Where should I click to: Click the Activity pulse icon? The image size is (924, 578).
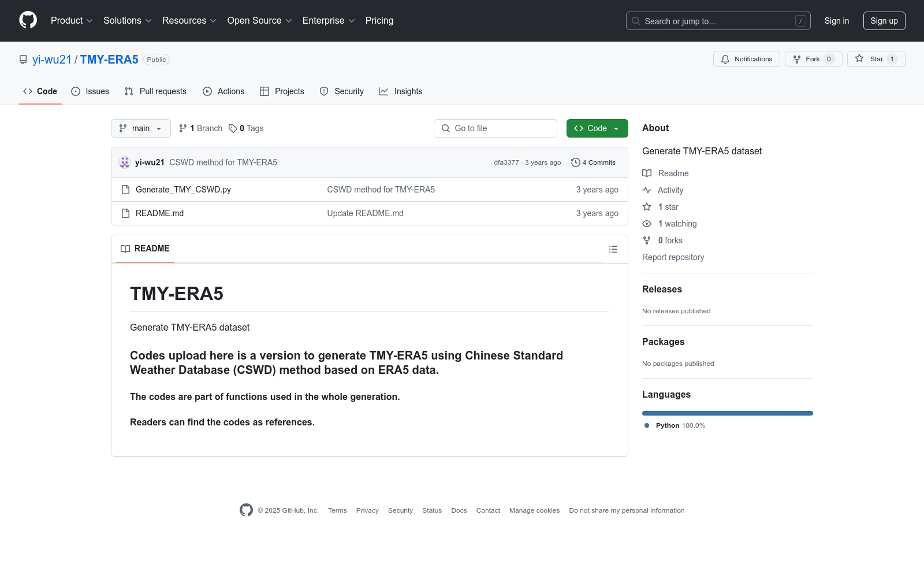[647, 190]
